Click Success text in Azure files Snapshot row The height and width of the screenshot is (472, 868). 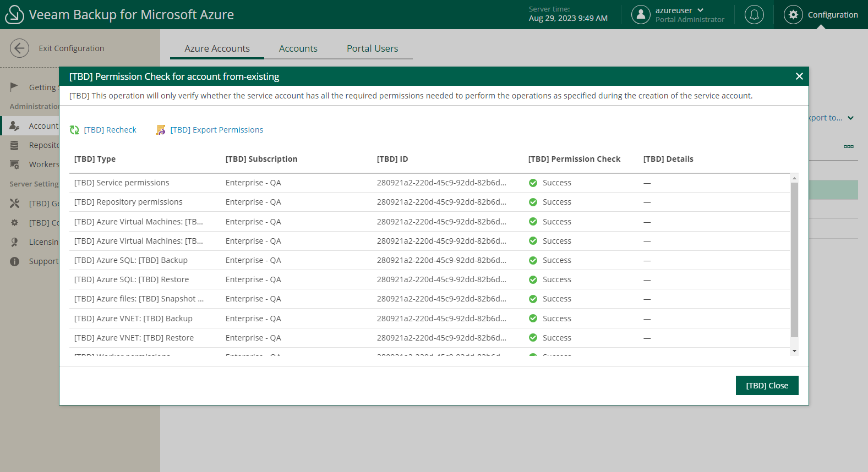tap(557, 299)
